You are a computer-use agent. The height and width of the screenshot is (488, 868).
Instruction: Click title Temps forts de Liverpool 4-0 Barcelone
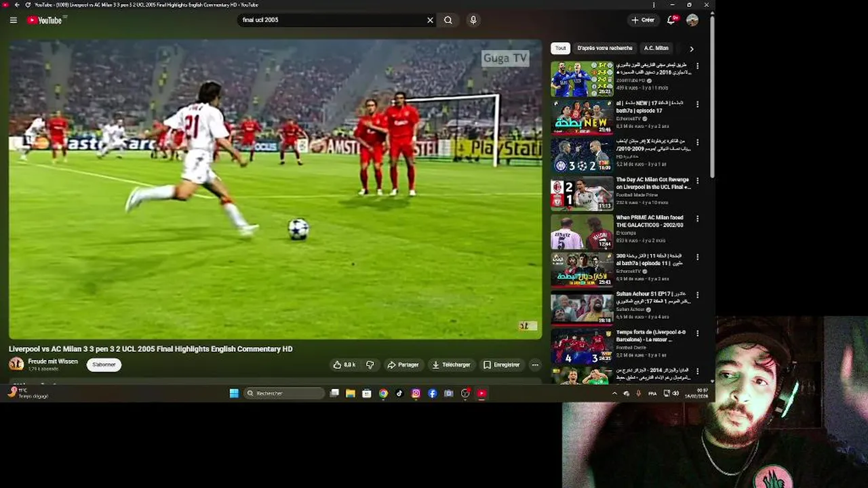(x=651, y=335)
